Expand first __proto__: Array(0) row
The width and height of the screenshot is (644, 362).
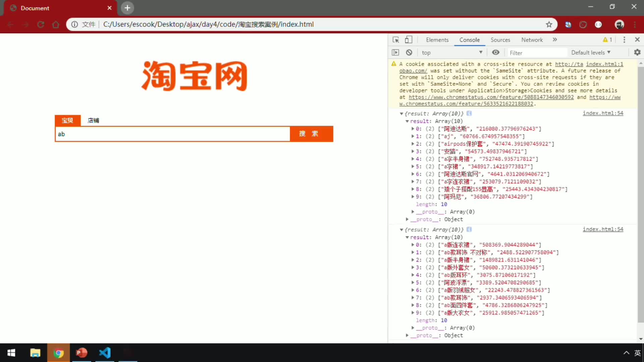click(x=413, y=212)
